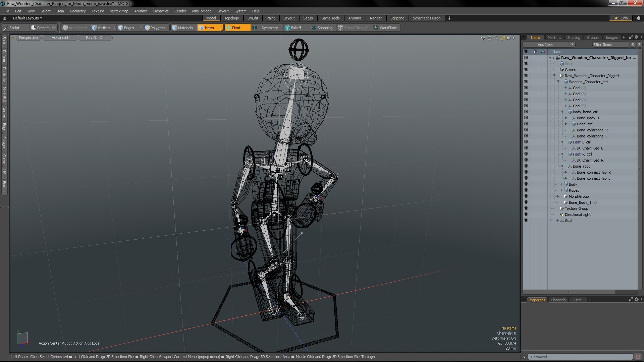Screen dimensions: 644x362
Task: Select Vertices selection mode
Action: [101, 28]
